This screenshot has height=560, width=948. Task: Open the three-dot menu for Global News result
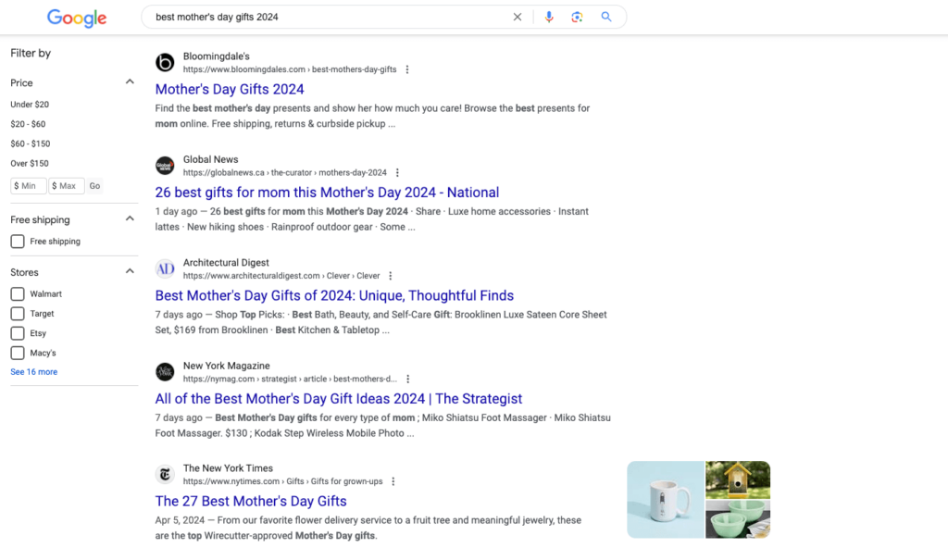click(x=397, y=172)
